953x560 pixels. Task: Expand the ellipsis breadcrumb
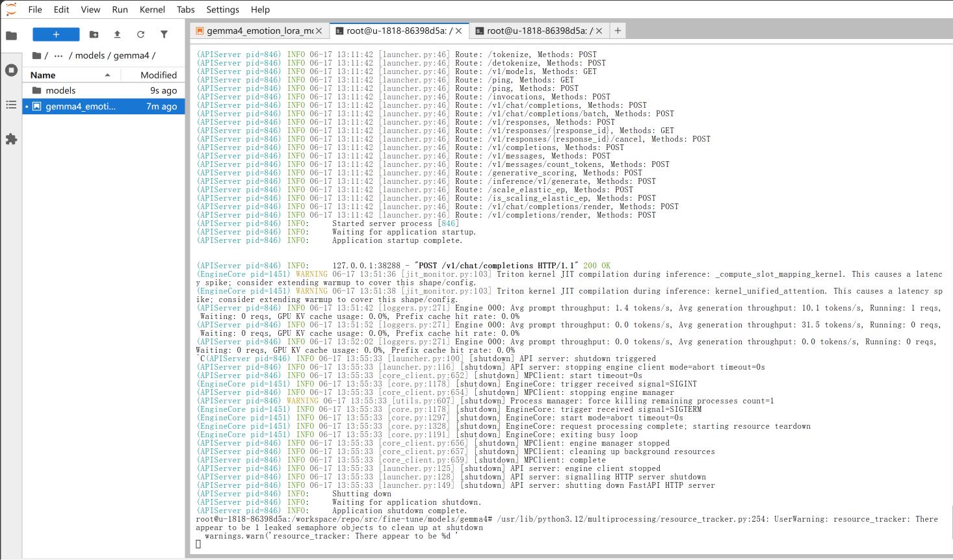coord(59,56)
